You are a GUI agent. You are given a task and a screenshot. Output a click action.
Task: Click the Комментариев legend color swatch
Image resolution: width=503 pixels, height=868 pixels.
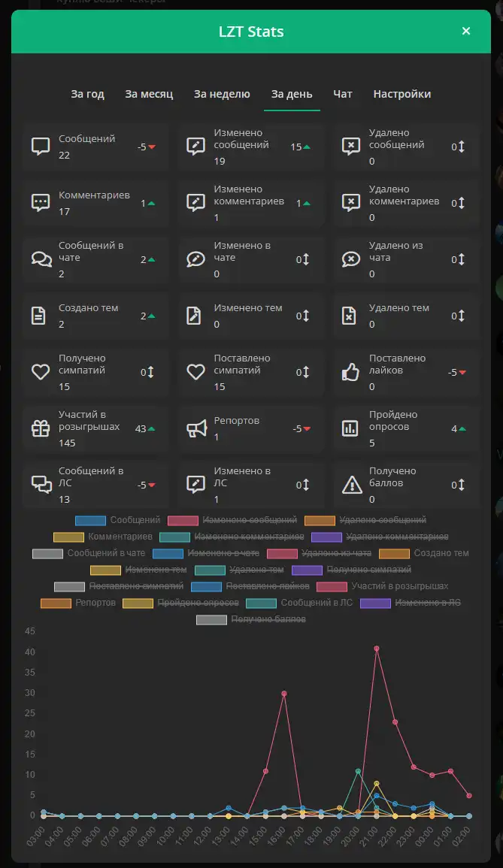tap(68, 537)
